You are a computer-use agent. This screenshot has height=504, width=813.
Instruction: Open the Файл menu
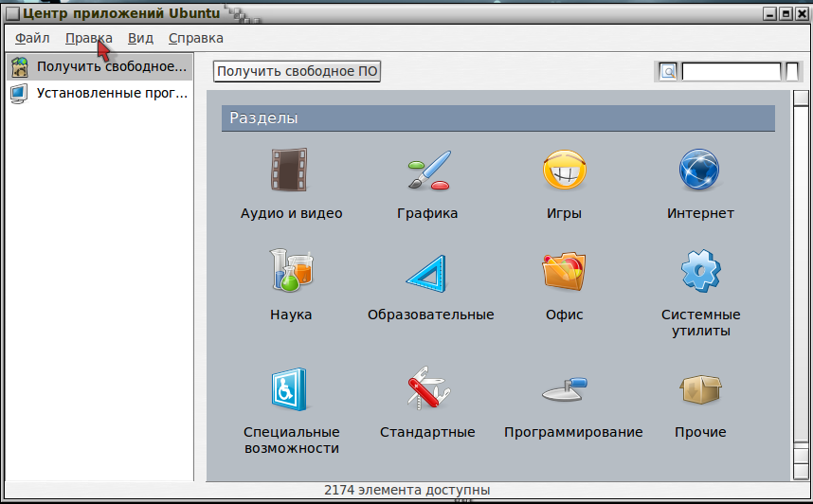tap(32, 38)
